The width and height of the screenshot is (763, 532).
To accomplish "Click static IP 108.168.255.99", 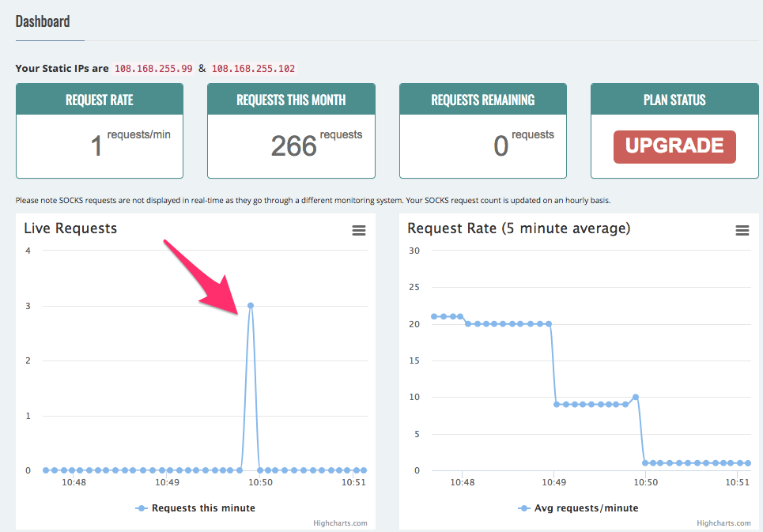I will tap(153, 69).
